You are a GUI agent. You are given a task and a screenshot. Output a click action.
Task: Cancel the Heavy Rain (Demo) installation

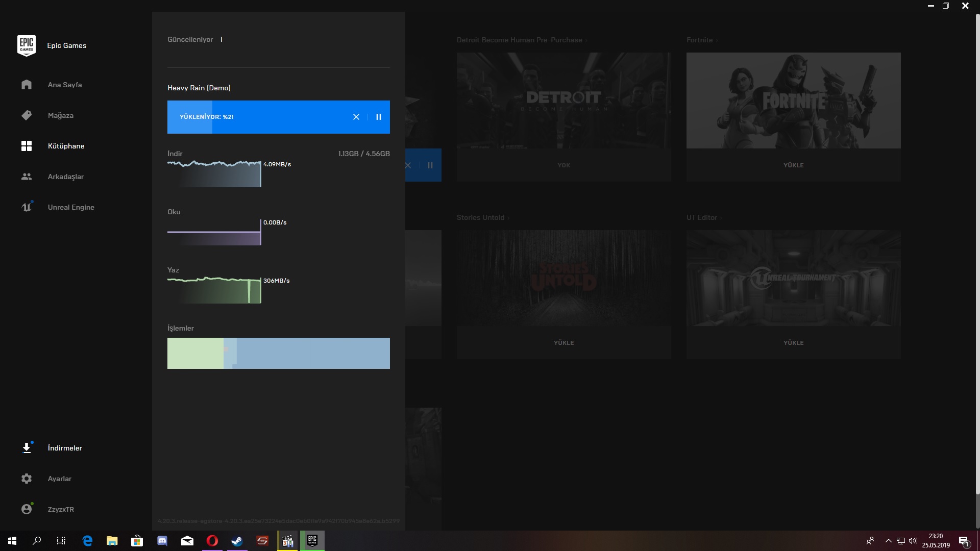click(356, 117)
